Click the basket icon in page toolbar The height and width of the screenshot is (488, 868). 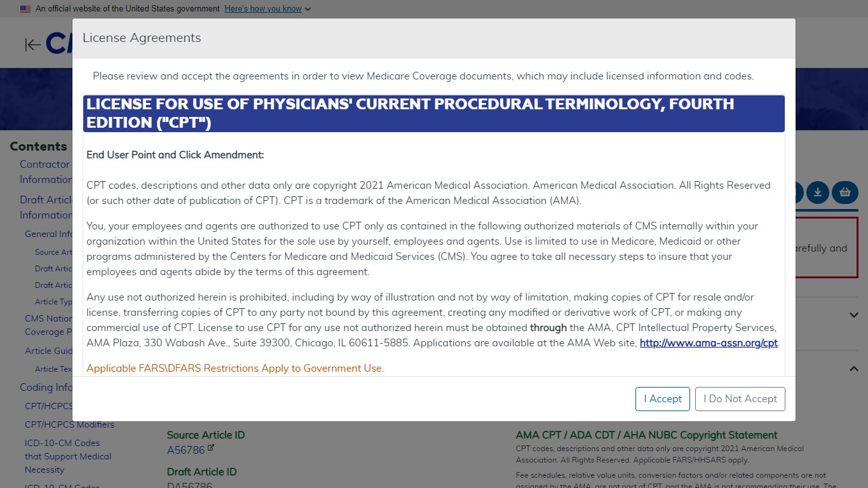click(844, 192)
